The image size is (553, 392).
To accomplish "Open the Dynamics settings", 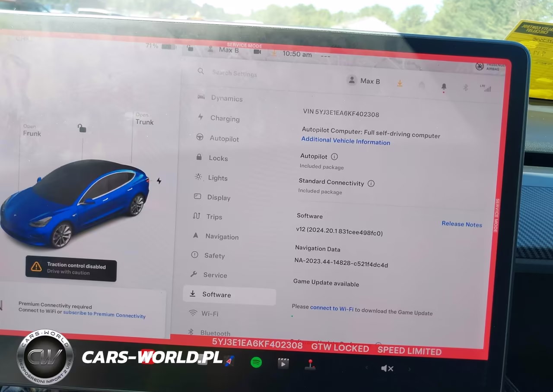I will [220, 98].
